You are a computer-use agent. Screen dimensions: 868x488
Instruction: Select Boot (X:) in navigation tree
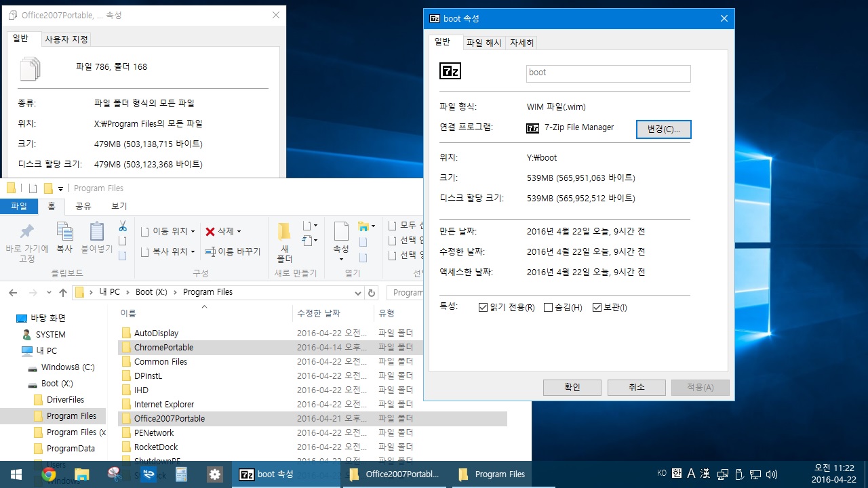pyautogui.click(x=57, y=384)
